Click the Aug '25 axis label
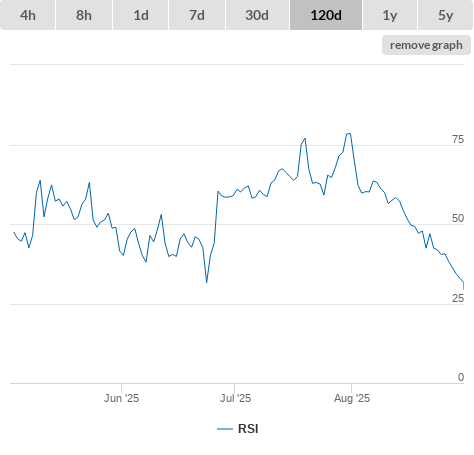 coord(352,398)
